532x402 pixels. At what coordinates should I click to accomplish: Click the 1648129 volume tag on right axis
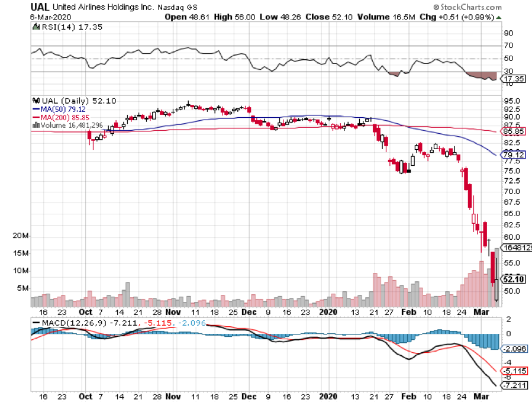tap(517, 247)
